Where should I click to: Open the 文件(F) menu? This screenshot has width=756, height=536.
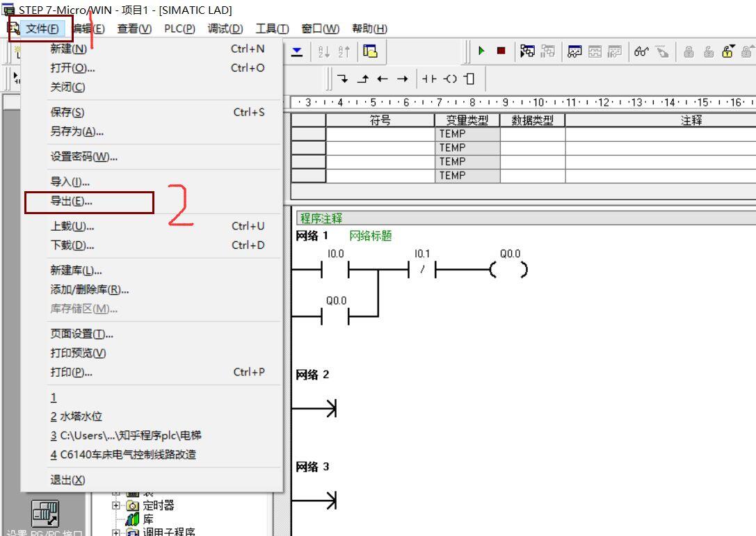pos(42,29)
